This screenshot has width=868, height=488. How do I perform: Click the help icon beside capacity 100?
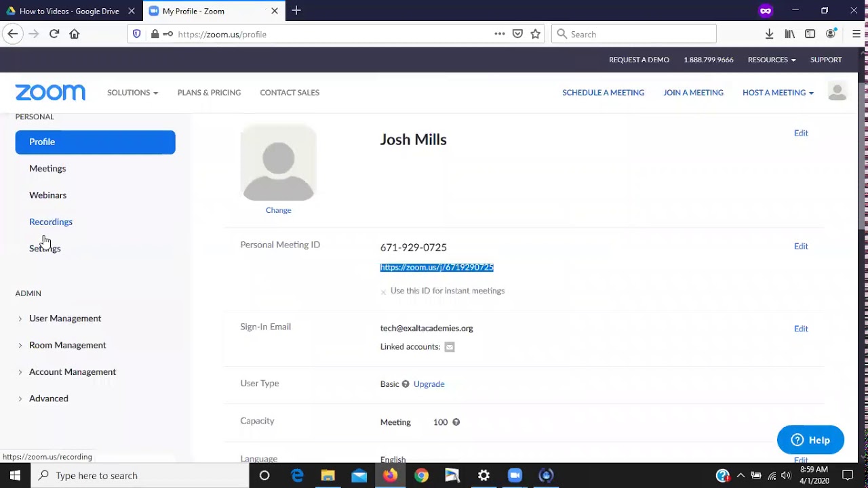[456, 422]
